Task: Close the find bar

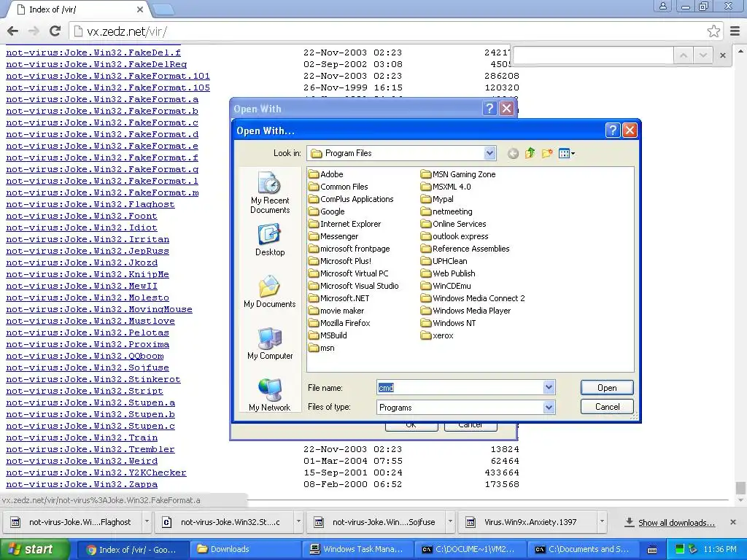Action: pos(723,55)
